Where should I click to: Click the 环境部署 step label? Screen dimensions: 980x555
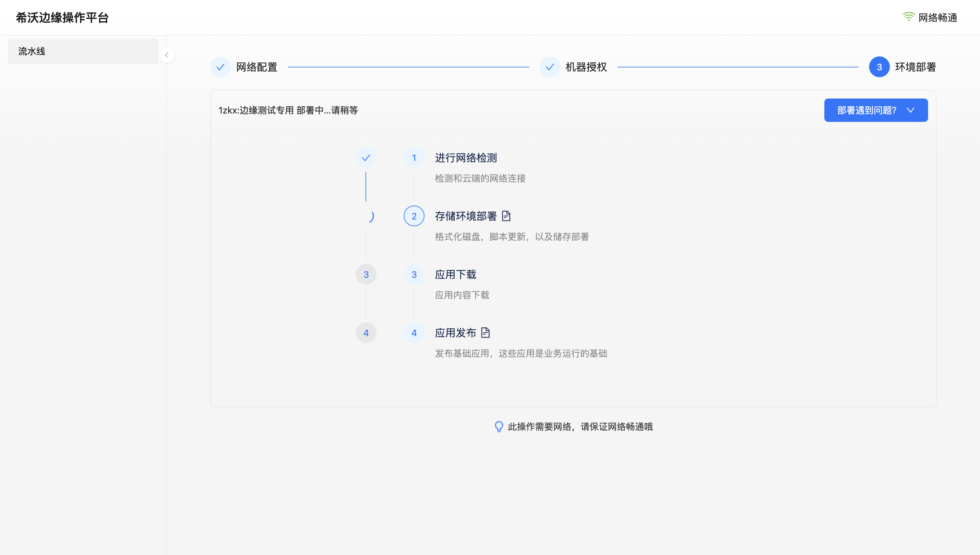click(915, 67)
